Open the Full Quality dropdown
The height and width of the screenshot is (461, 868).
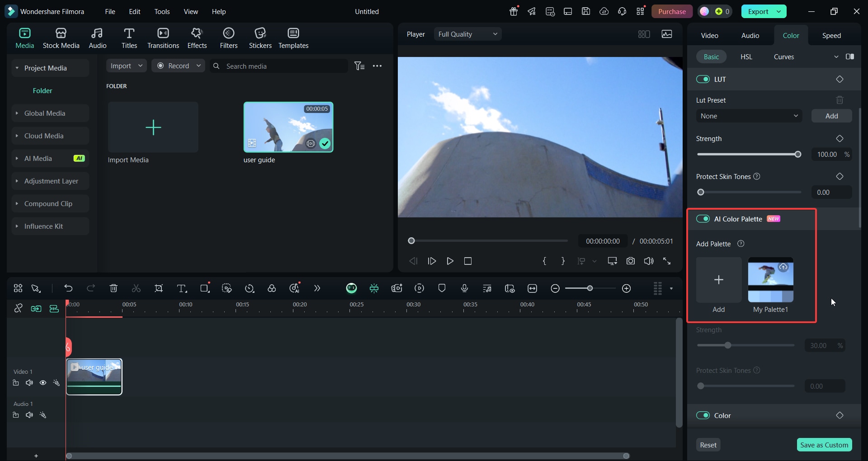tap(467, 34)
